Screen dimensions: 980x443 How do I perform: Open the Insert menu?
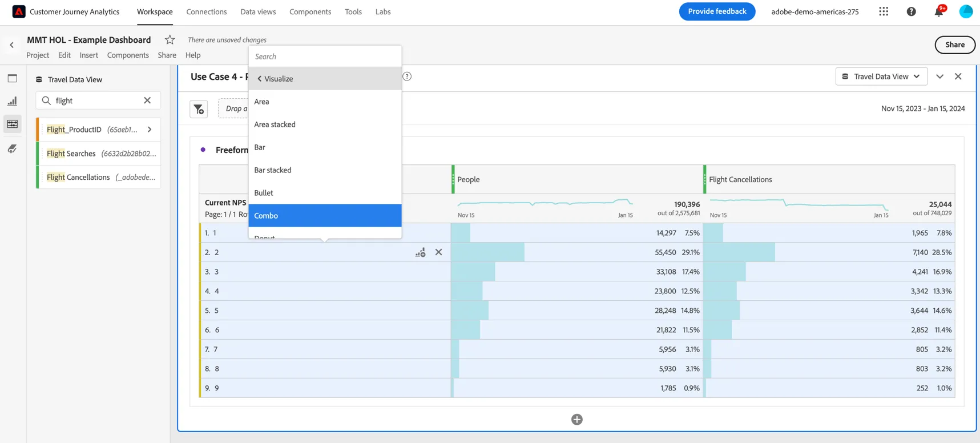(89, 55)
